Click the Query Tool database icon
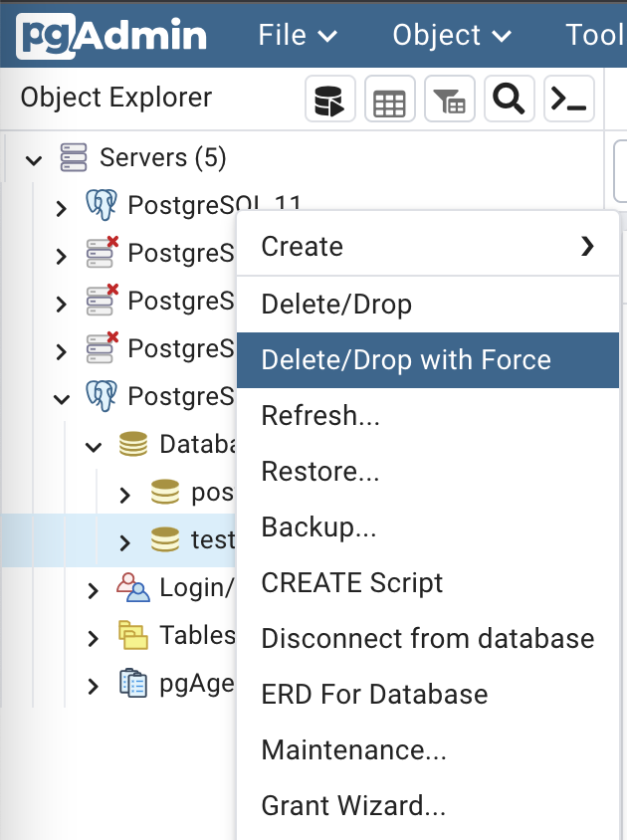Image resolution: width=627 pixels, height=840 pixels. click(329, 100)
